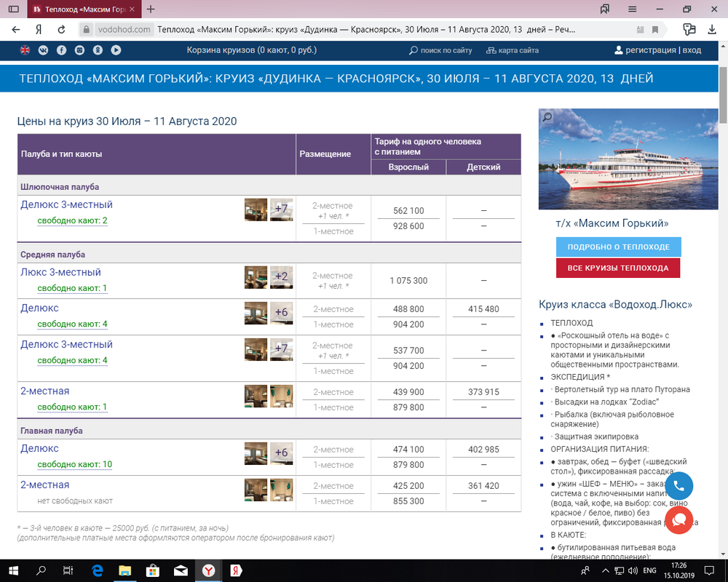Open 'Люкс 3-местный' cabin link

[60, 272]
